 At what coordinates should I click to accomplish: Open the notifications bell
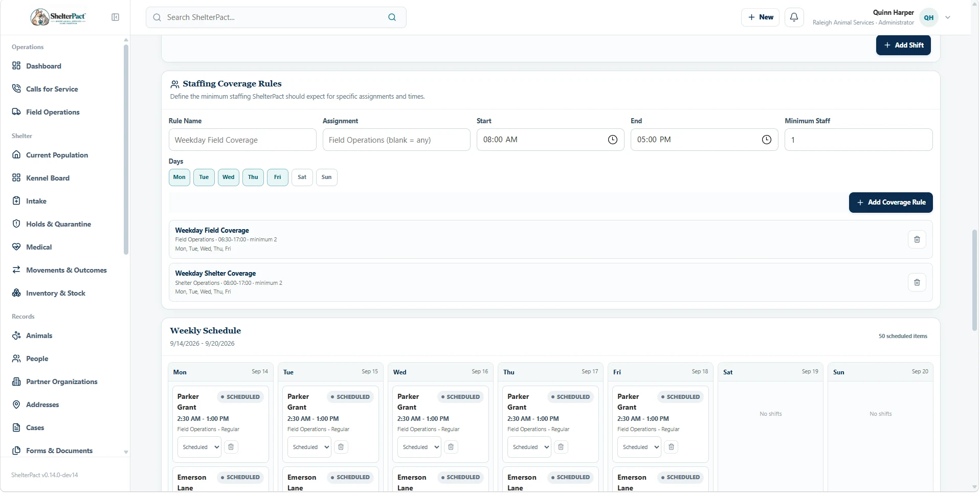click(x=794, y=17)
